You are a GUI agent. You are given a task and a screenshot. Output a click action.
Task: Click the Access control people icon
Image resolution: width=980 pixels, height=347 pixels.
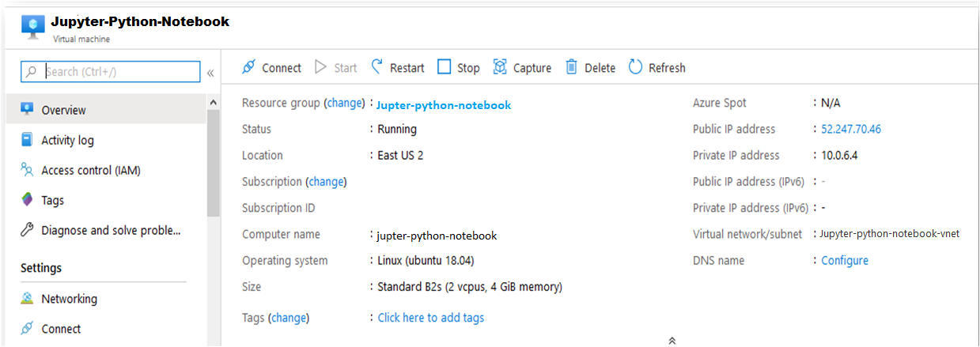[27, 170]
